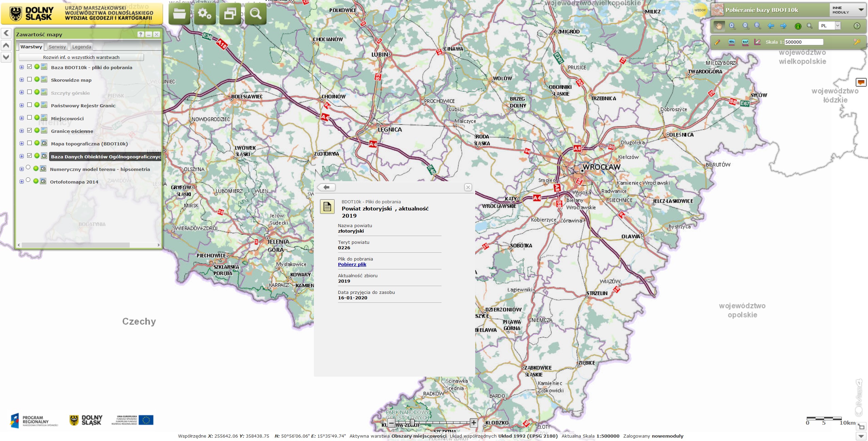868x441 pixels.
Task: Select the pan hand tool
Action: pos(719,26)
